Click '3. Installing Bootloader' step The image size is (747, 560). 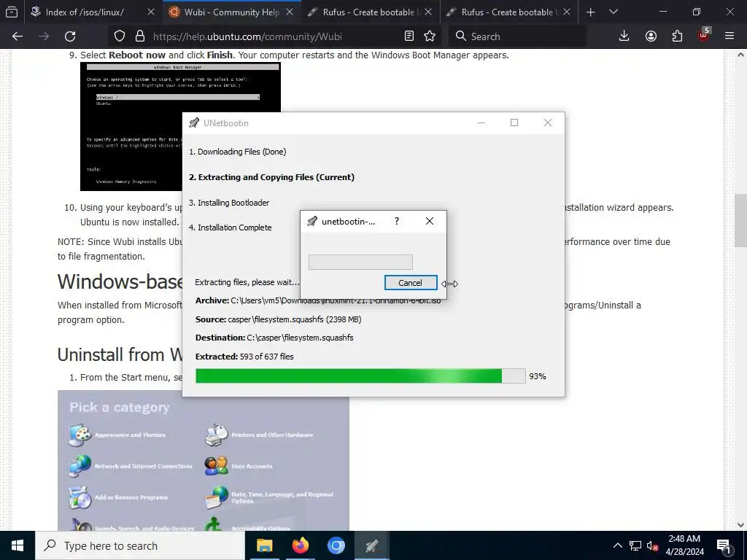229,203
